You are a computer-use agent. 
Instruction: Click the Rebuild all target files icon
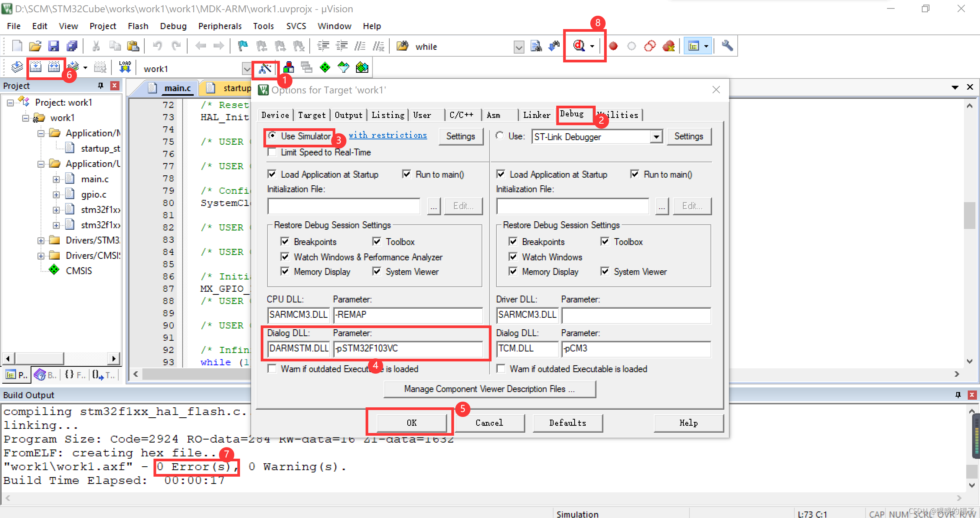54,67
